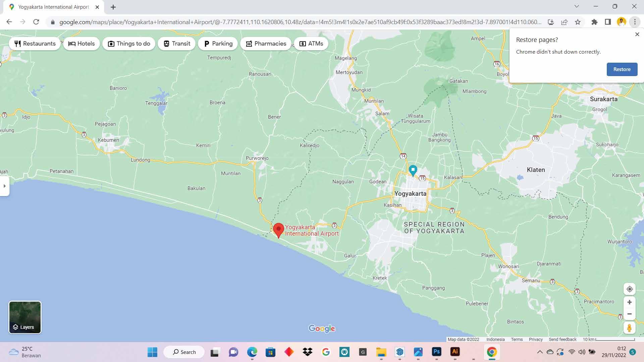The height and width of the screenshot is (362, 644).
Task: Show hidden system tray icons
Action: coord(540,352)
